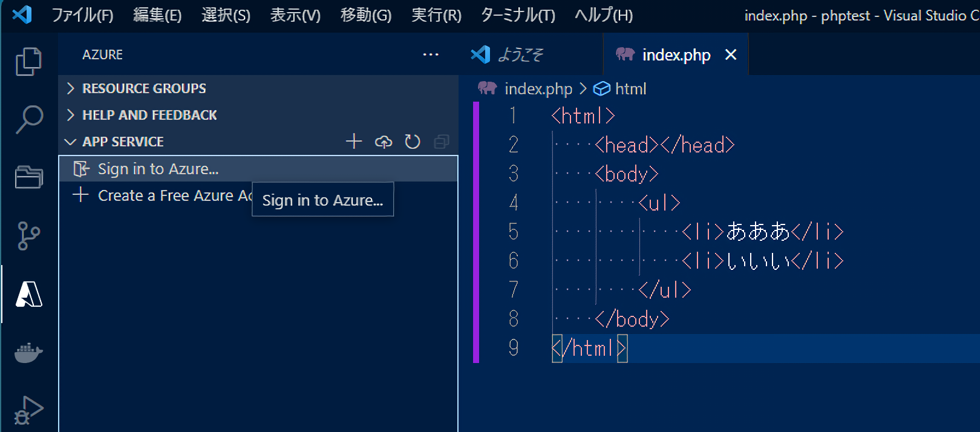980x432 pixels.
Task: Open the Docker view icon
Action: (28, 352)
